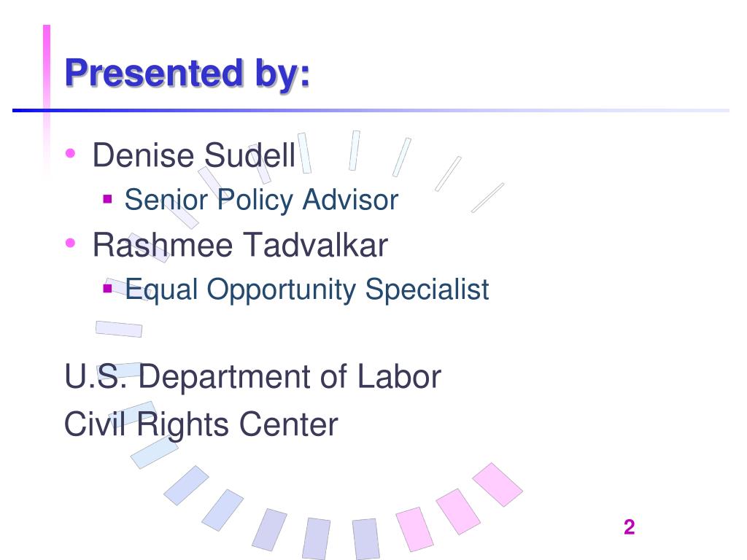Click slide number 2
The height and width of the screenshot is (560, 747).
[x=629, y=527]
